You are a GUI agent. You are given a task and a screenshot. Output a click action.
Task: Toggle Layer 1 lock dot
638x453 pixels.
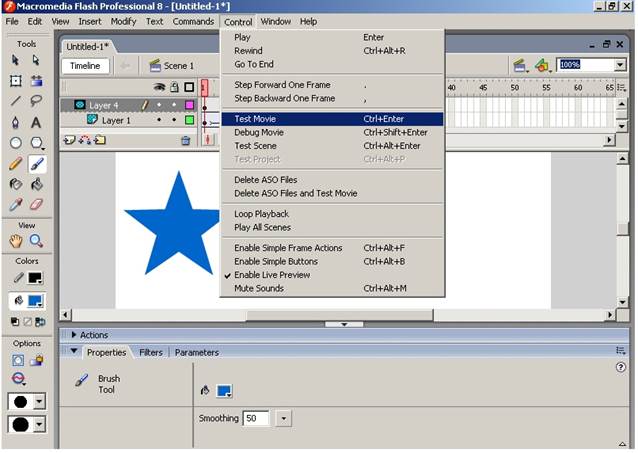[x=174, y=120]
